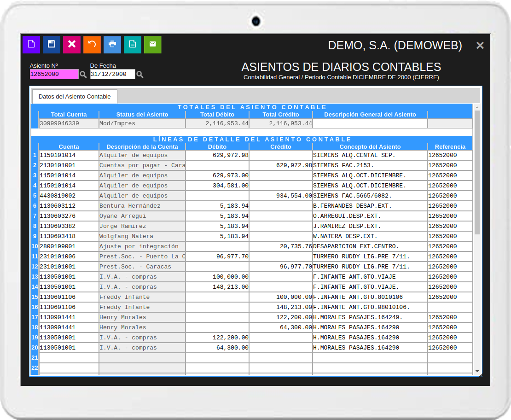511x420 pixels.
Task: Click concept SIEMENS FAC.5665/6082.
Action: click(x=370, y=196)
